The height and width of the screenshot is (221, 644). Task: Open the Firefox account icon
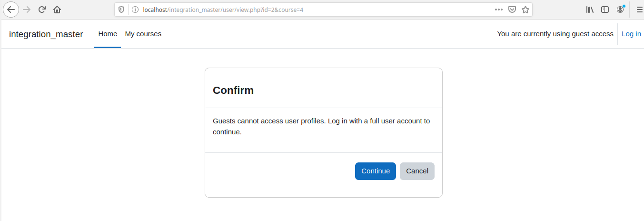(x=620, y=10)
